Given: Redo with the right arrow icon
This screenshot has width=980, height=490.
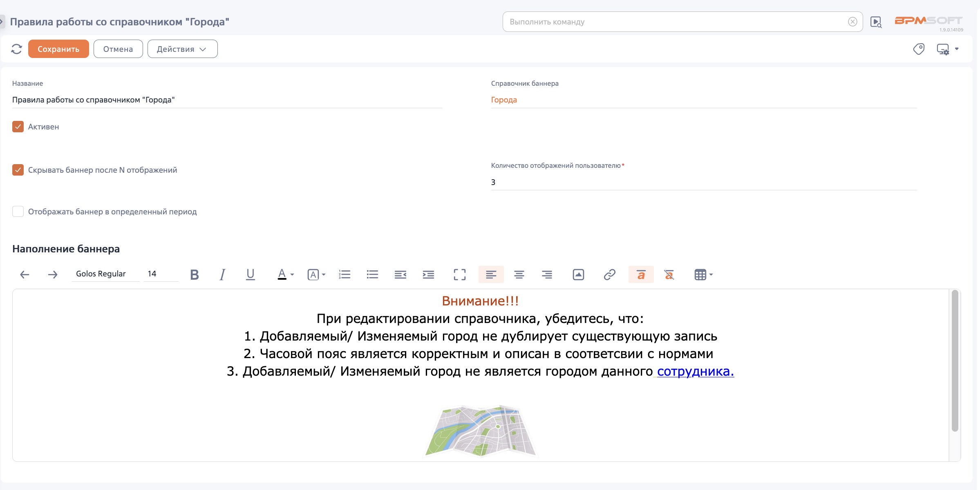Looking at the screenshot, I should (52, 274).
